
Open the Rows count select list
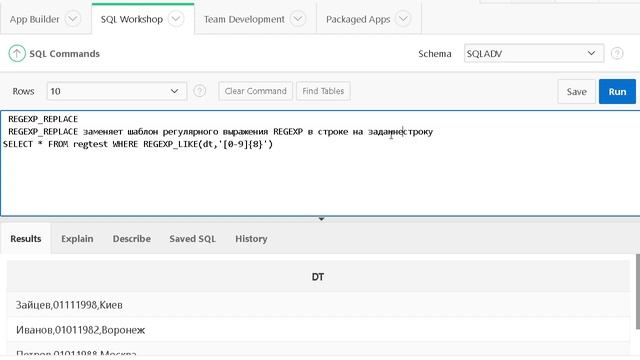tap(117, 91)
